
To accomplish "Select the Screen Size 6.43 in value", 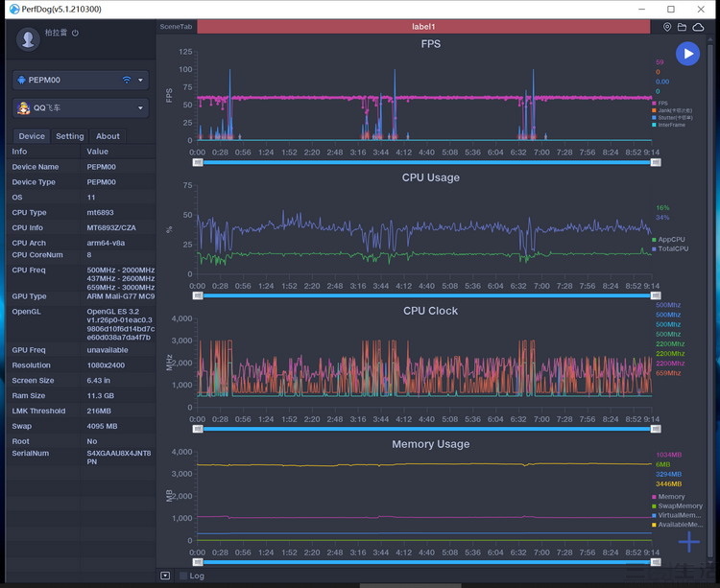I will coord(98,380).
